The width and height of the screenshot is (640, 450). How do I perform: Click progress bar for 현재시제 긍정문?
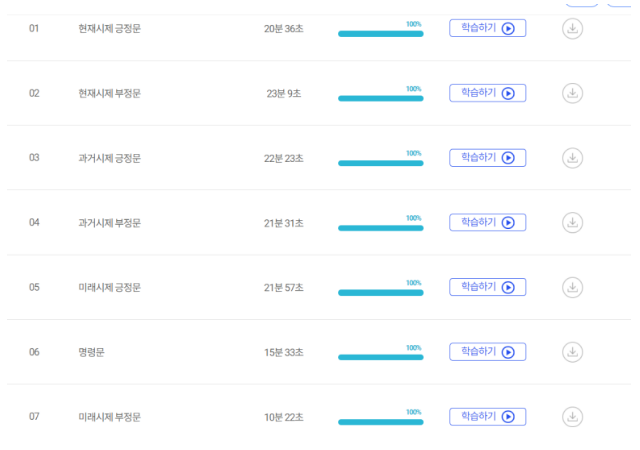380,34
